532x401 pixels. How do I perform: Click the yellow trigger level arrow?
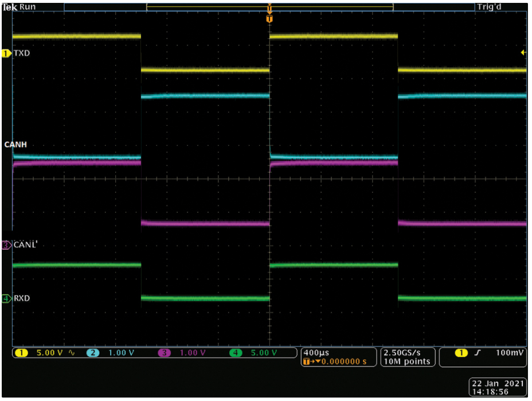(523, 52)
